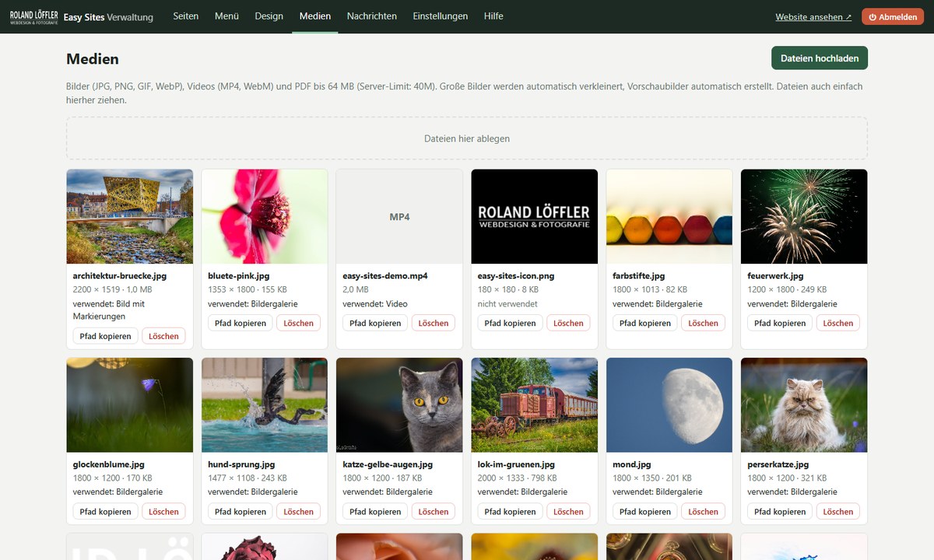The height and width of the screenshot is (560, 934).
Task: Copy path of bluete-pink.jpg
Action: point(241,323)
